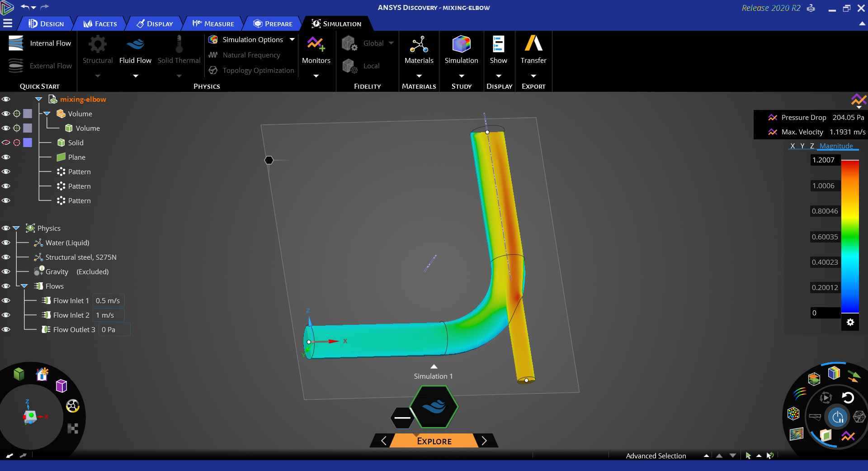Click the wireframe mesh hexagon icon

pos(859,417)
